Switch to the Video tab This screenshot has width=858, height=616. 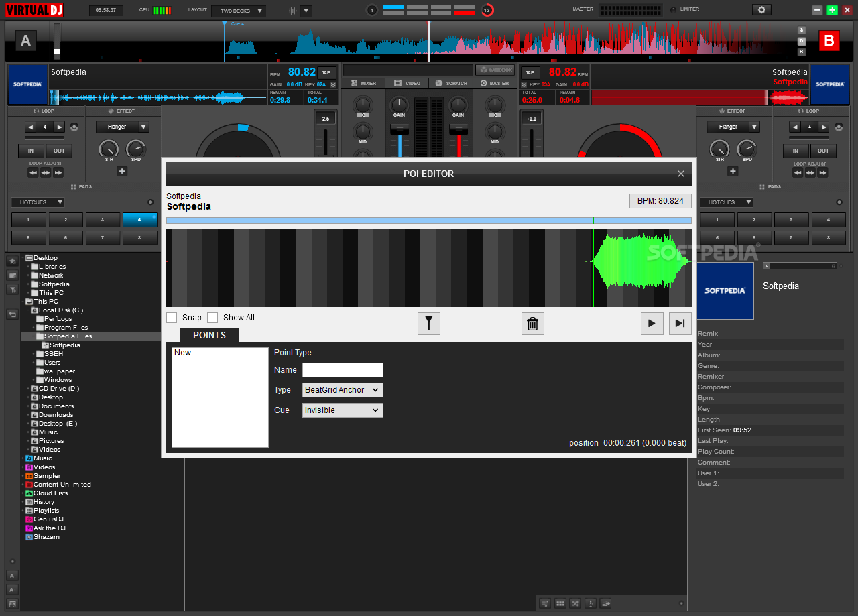click(407, 83)
